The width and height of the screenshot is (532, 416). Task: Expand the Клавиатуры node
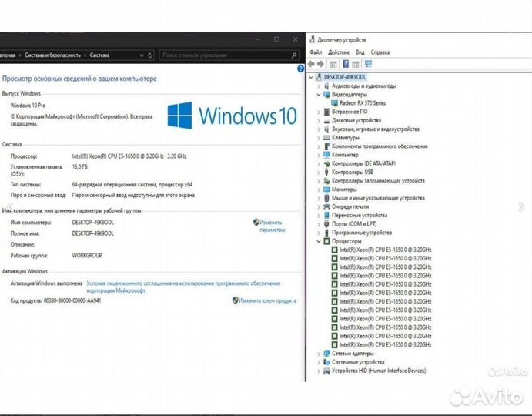coord(318,138)
